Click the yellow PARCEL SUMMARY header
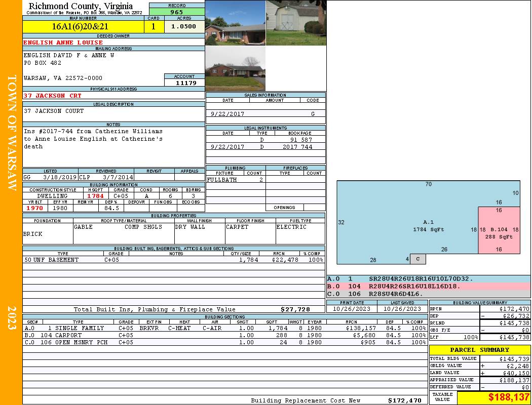The width and height of the screenshot is (532, 405). [x=479, y=350]
